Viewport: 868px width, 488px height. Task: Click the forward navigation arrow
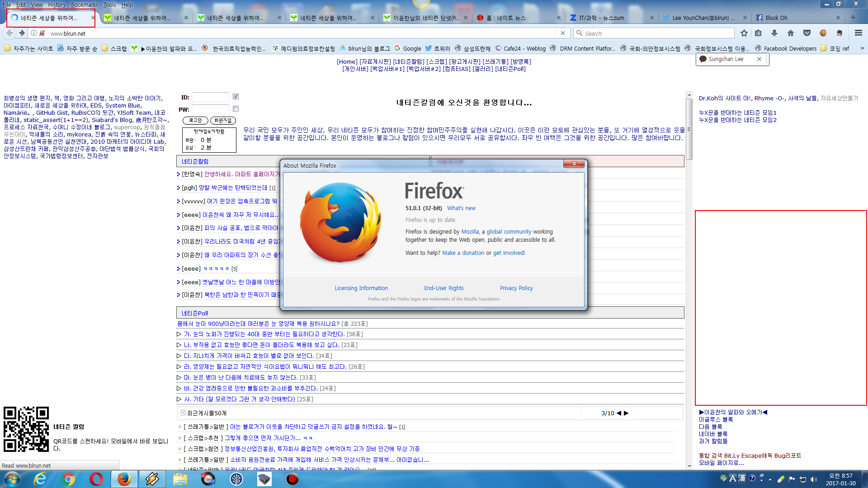22,33
